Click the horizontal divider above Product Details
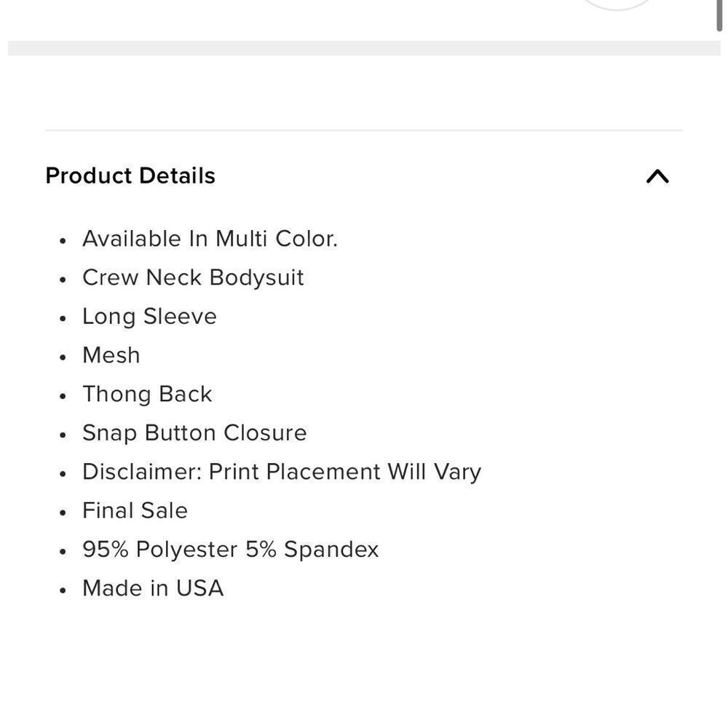 point(364,130)
